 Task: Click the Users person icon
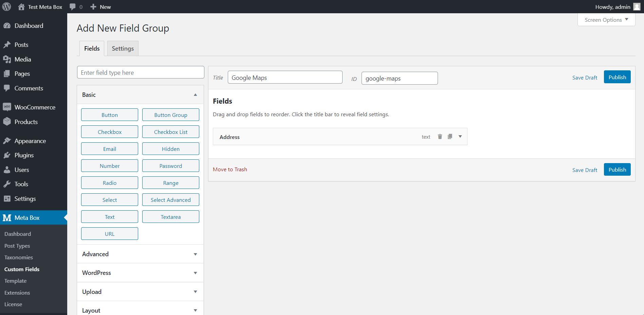pos(7,170)
